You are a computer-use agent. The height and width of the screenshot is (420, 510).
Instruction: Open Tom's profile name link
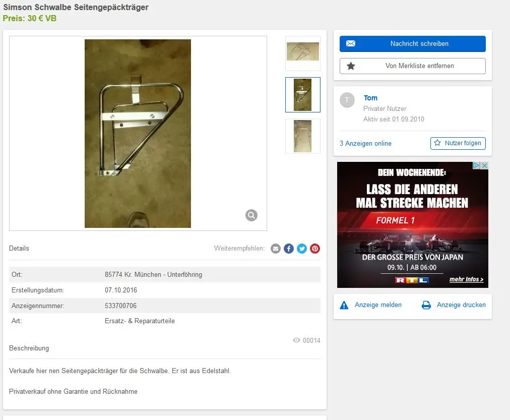(370, 98)
